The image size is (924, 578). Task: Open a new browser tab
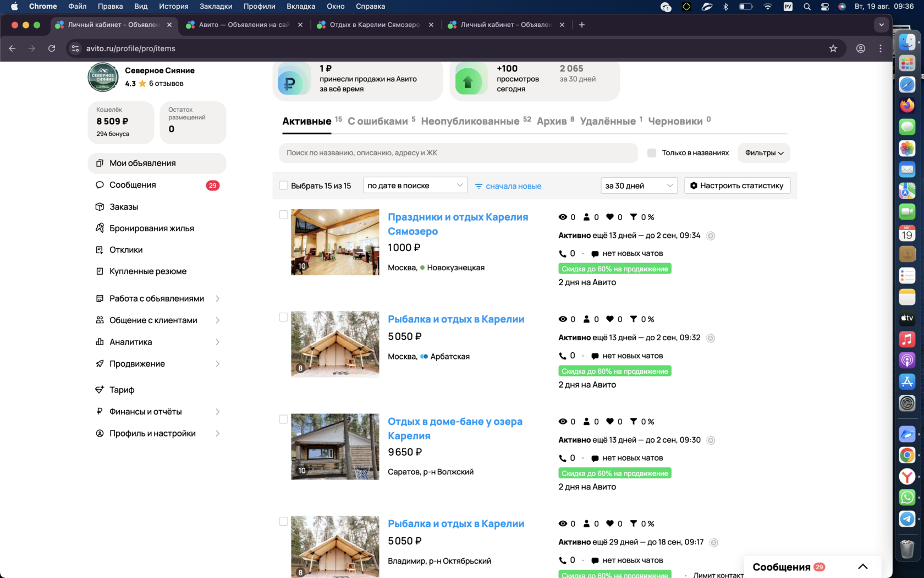(x=582, y=25)
